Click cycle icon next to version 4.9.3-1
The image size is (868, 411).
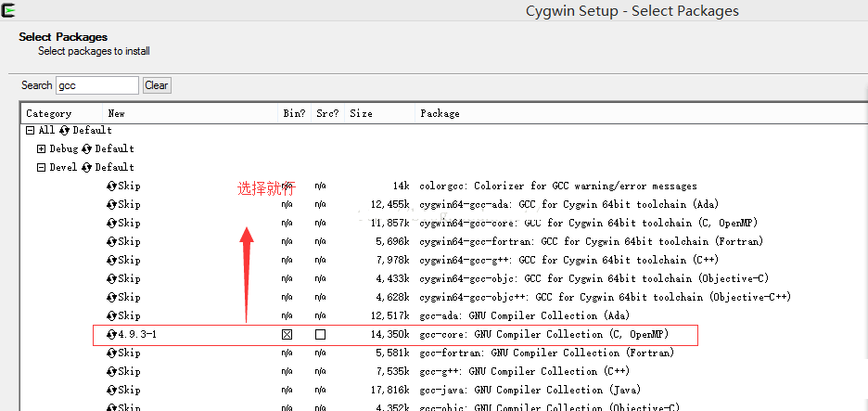(x=111, y=335)
